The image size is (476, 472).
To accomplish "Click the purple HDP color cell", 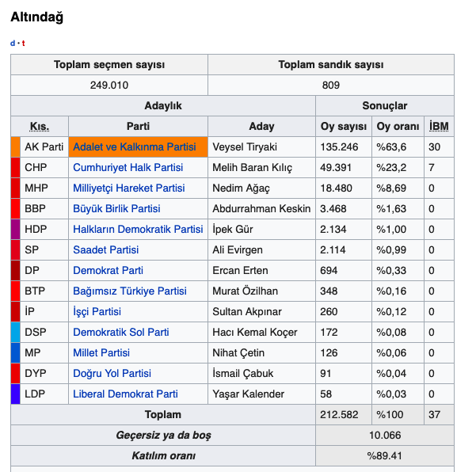I will [15, 230].
